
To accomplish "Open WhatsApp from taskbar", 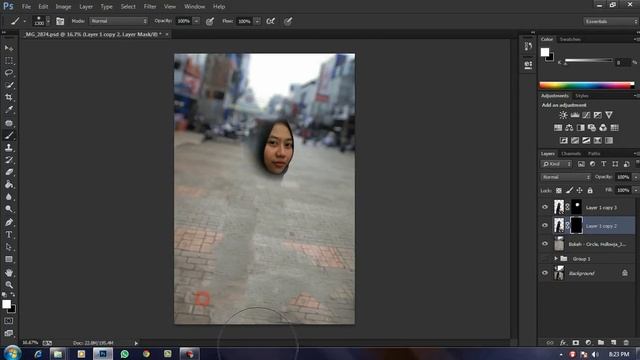I will click(x=124, y=354).
